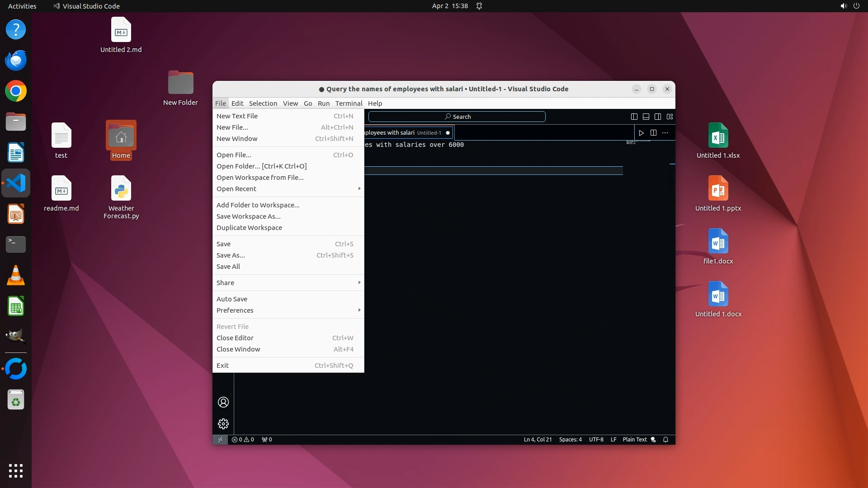Screen dimensions: 868x488
Task: Toggle Auto Save in File menu
Action: (232, 299)
